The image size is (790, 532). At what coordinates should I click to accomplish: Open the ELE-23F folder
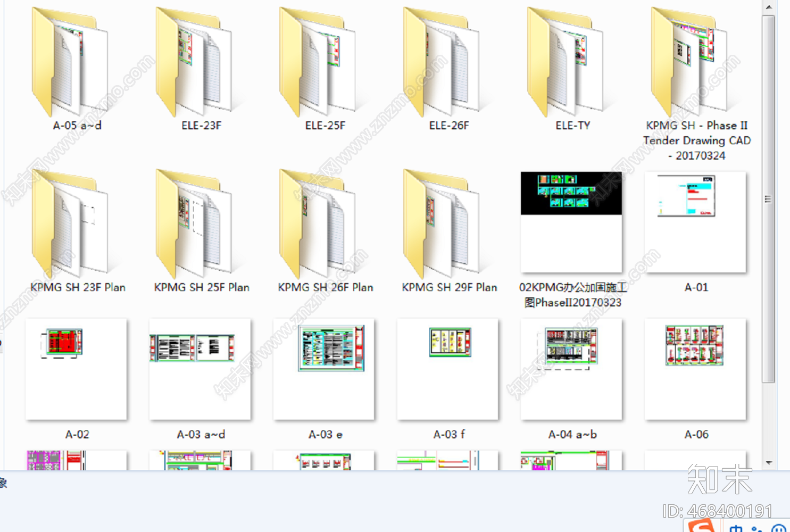[x=194, y=62]
